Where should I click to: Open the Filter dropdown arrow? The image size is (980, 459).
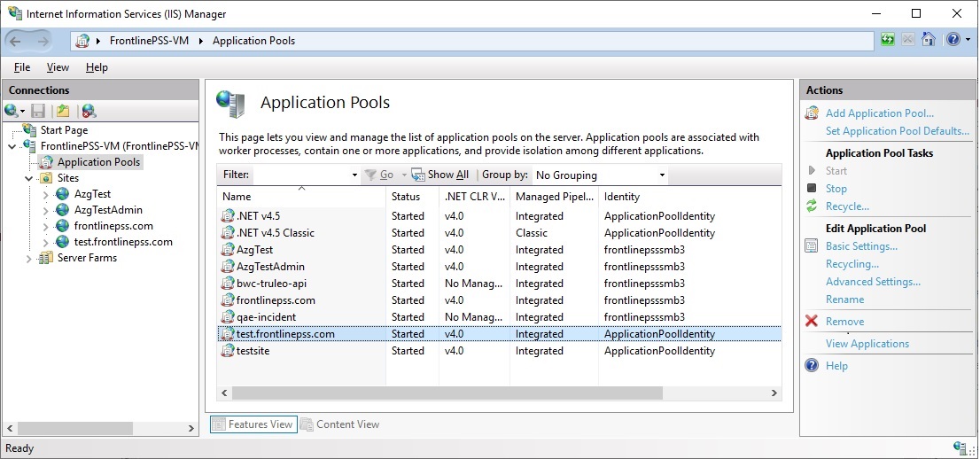pos(354,175)
